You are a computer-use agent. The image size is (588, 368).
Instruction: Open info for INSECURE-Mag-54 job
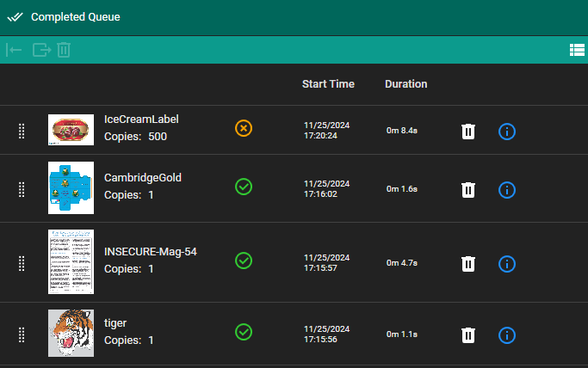pos(507,263)
